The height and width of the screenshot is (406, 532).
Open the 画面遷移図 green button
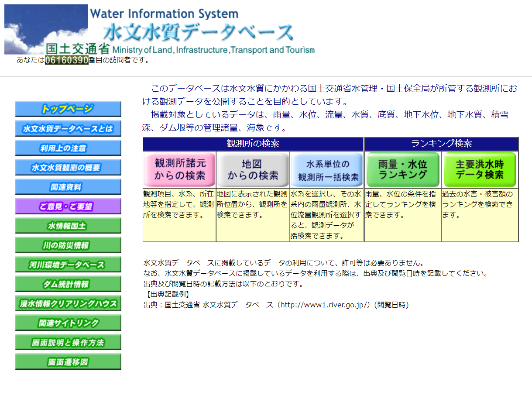[68, 362]
